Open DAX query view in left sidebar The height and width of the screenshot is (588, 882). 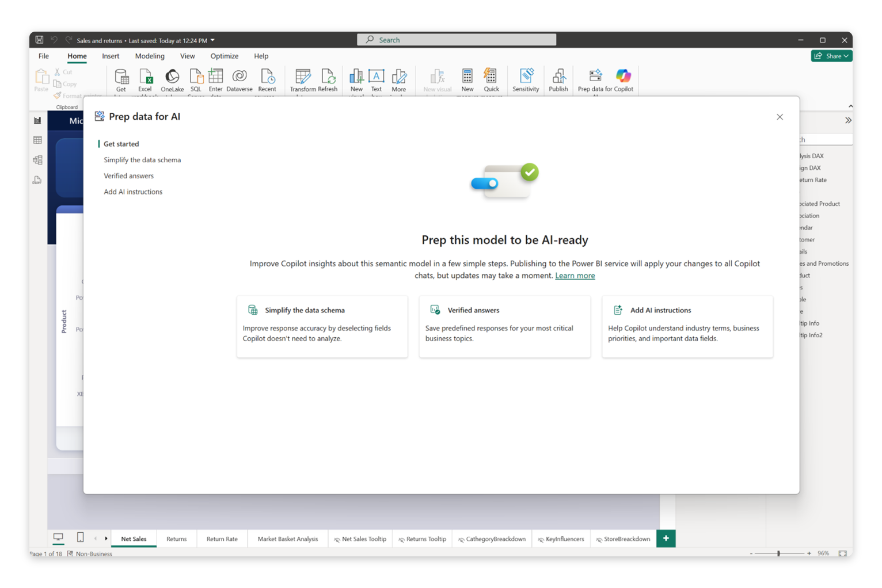(37, 180)
